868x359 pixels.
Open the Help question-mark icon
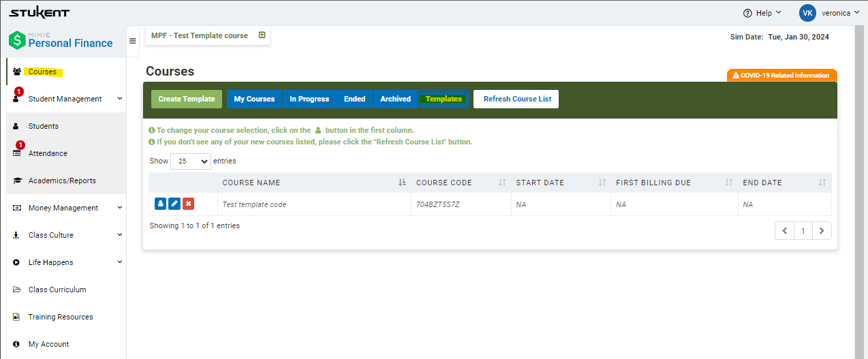click(747, 14)
